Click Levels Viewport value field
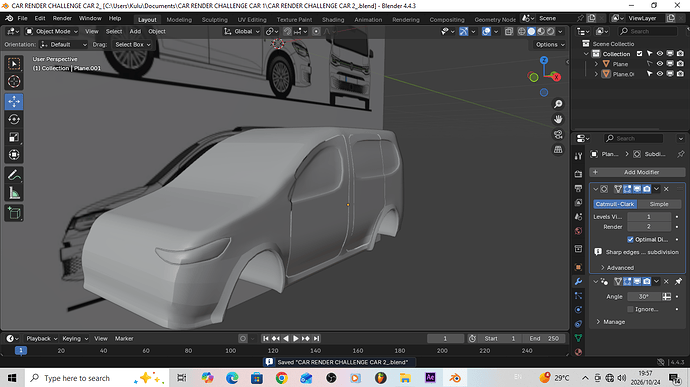 pos(649,217)
